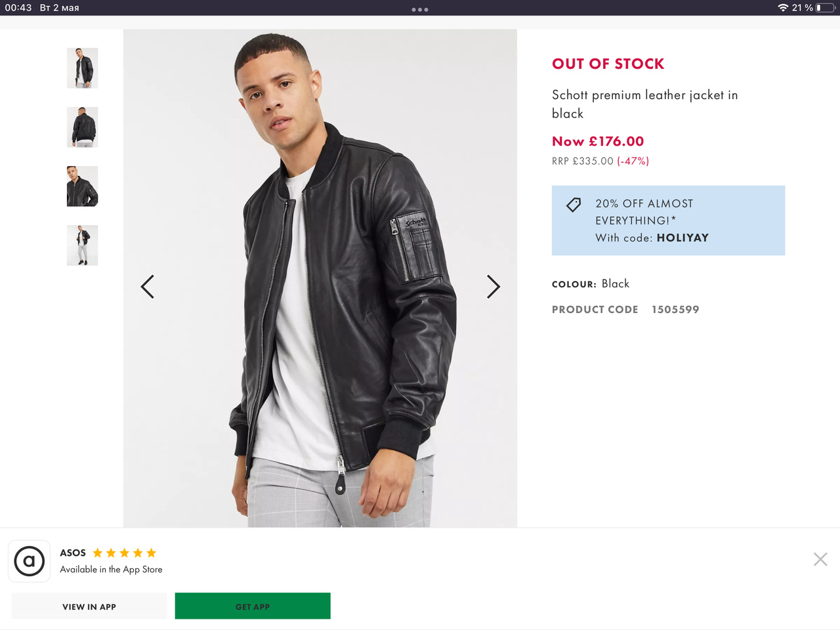Click the product code 1505599
Viewport: 840px width, 630px height.
click(675, 310)
